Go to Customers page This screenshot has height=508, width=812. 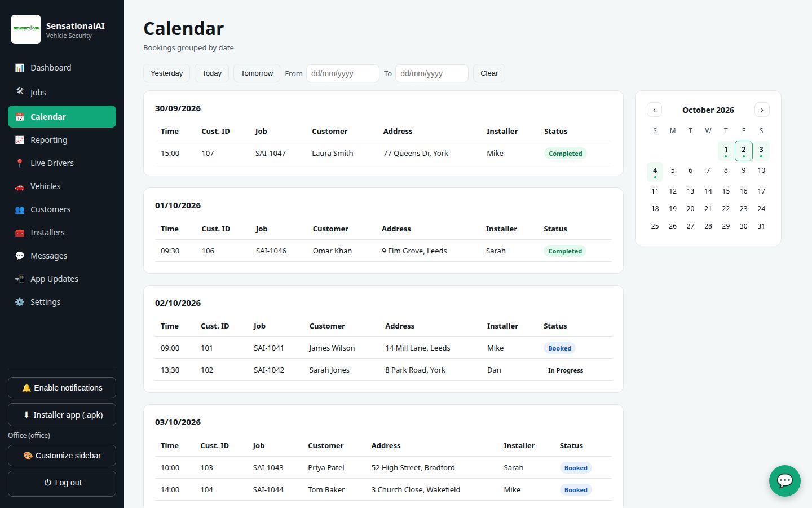coord(62,209)
